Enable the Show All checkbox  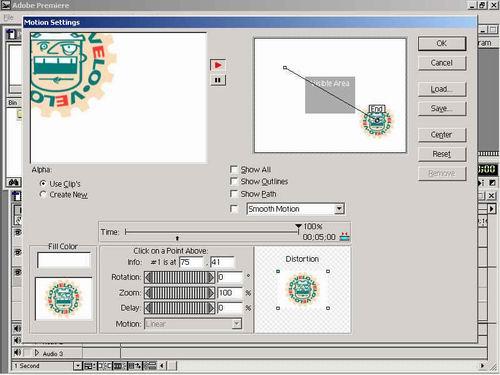(x=234, y=169)
